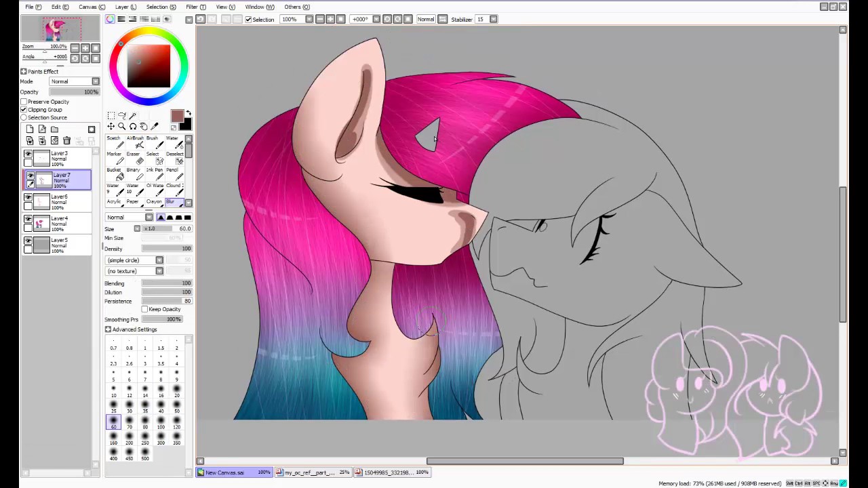Image resolution: width=868 pixels, height=488 pixels.
Task: Click zoom-in plus in navigator
Action: [85, 48]
